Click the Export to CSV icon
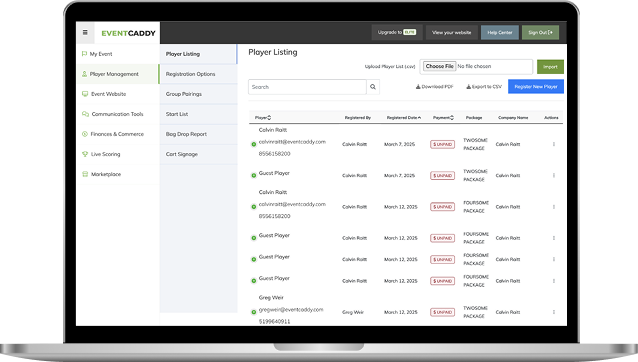 [x=468, y=87]
